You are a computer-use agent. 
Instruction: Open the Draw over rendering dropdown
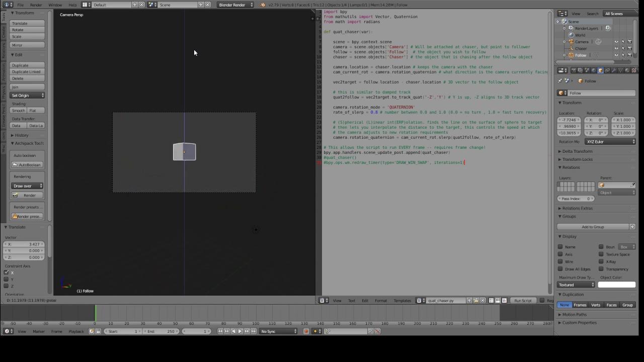click(x=27, y=186)
